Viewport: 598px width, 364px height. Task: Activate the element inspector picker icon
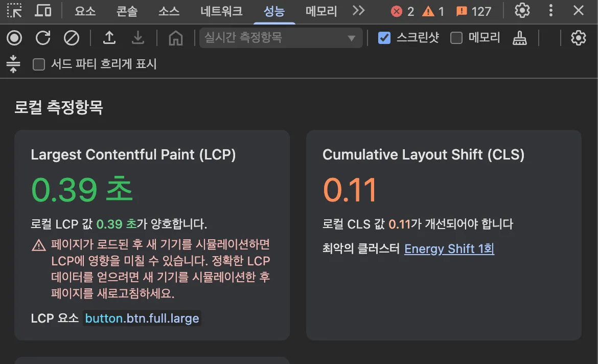click(14, 11)
